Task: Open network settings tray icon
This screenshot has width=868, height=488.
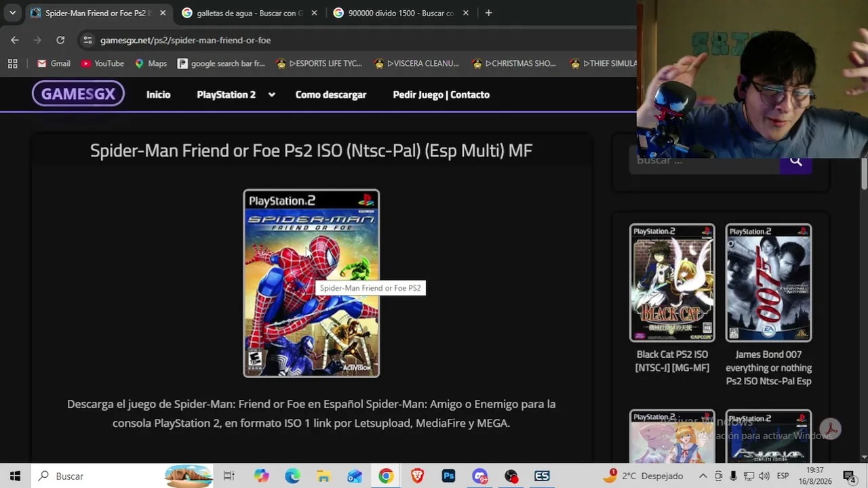Action: point(749,476)
